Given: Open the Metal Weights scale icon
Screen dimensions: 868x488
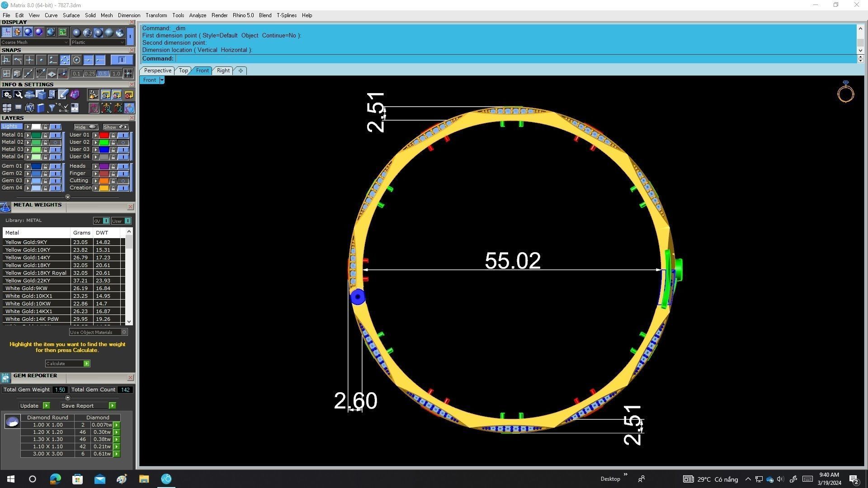Looking at the screenshot, I should coord(5,207).
